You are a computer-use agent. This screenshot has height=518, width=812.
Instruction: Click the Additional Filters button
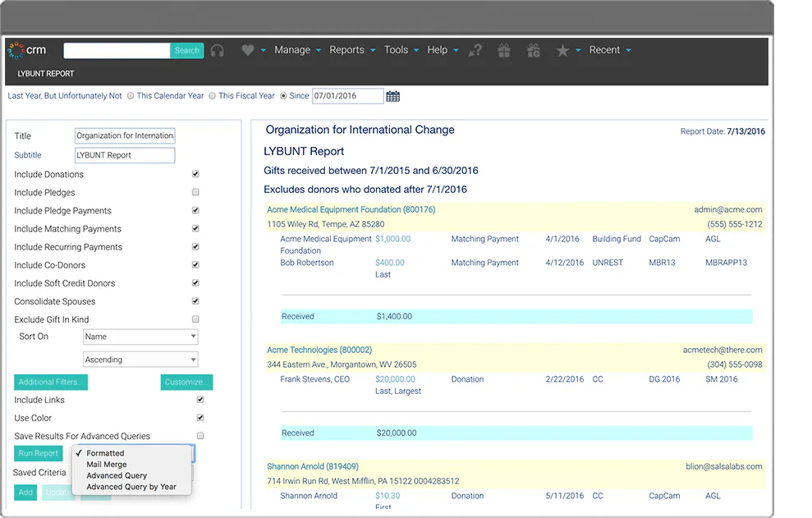point(51,383)
